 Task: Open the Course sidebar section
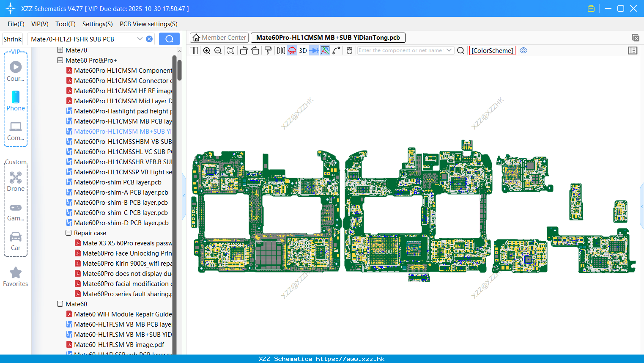[x=16, y=71]
